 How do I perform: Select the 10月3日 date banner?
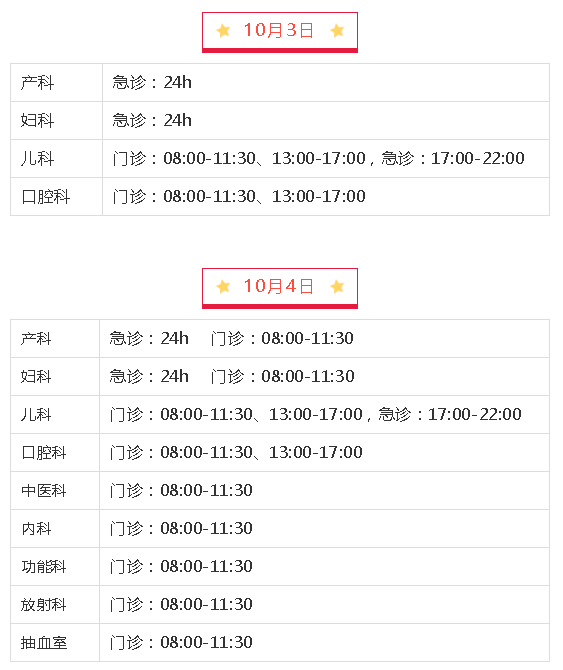[280, 32]
